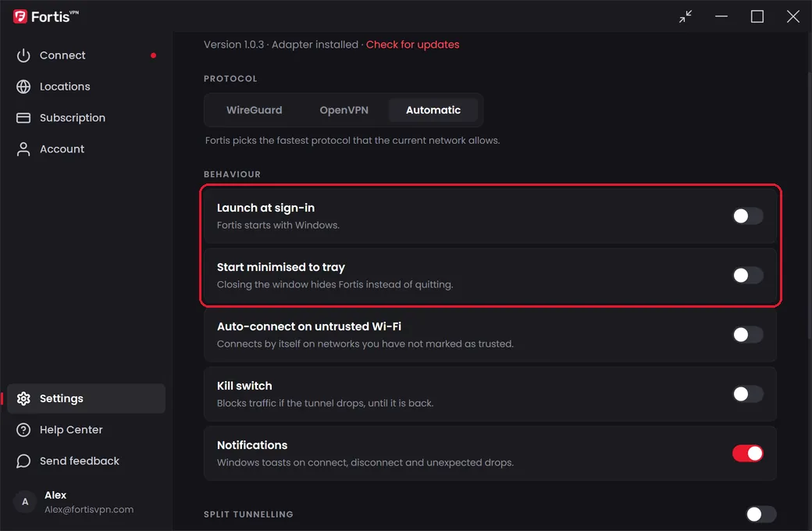Open Settings in the sidebar
The image size is (812, 531).
pyautogui.click(x=87, y=398)
